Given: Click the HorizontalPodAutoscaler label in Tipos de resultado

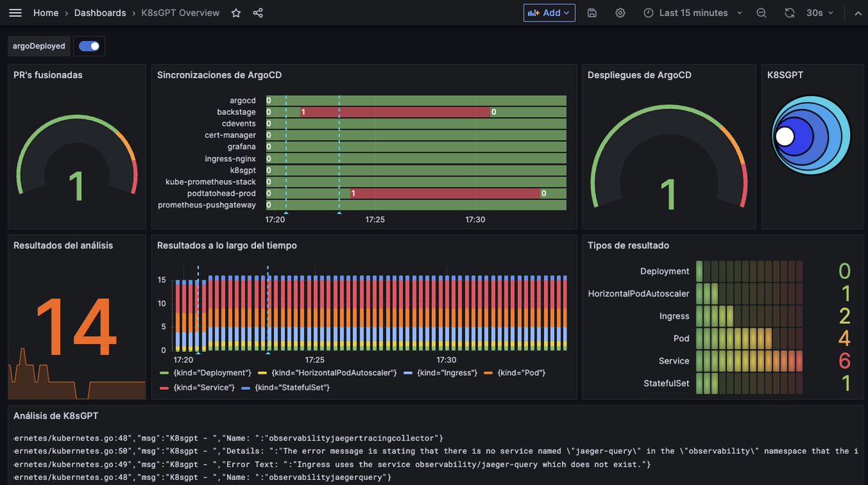Looking at the screenshot, I should click(639, 293).
